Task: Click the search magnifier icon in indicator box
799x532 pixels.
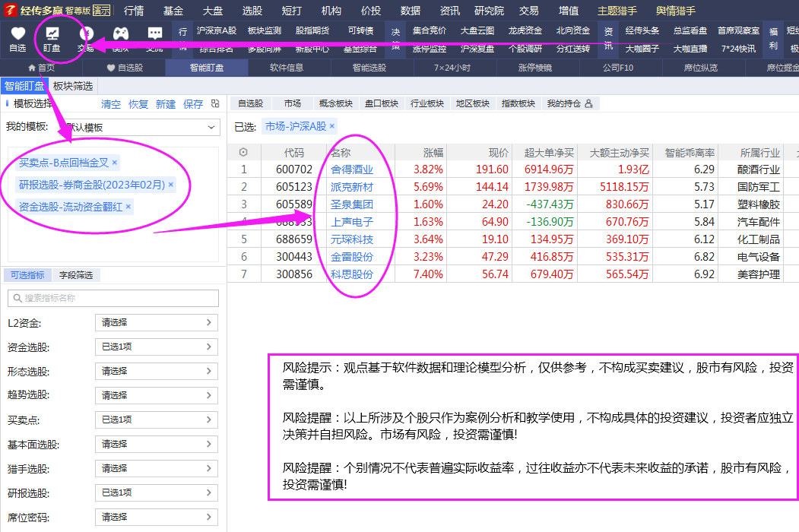Action: pos(17,298)
